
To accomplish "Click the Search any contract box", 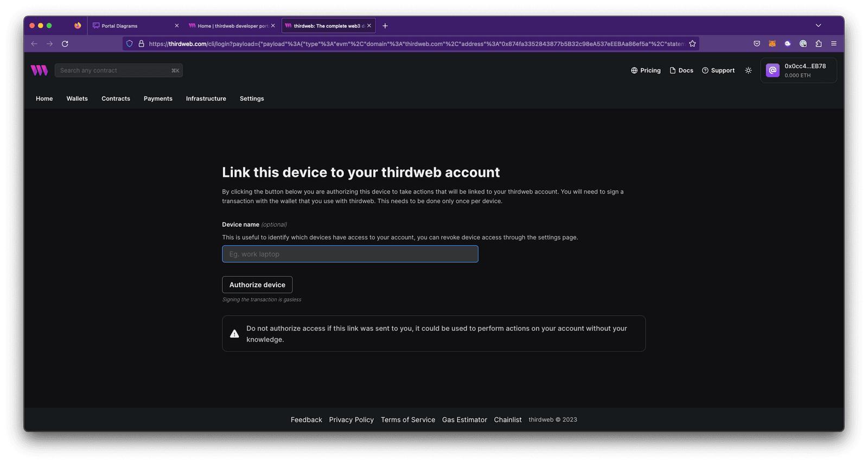I will tap(114, 70).
